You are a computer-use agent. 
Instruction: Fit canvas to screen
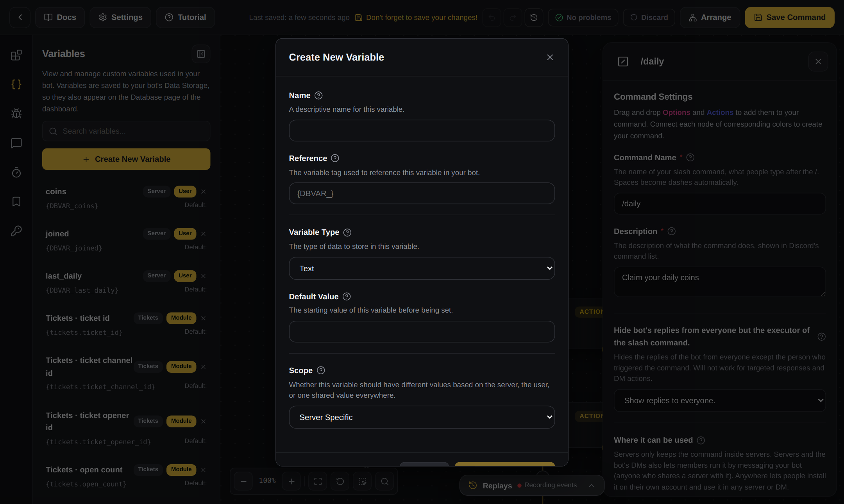coord(318,481)
